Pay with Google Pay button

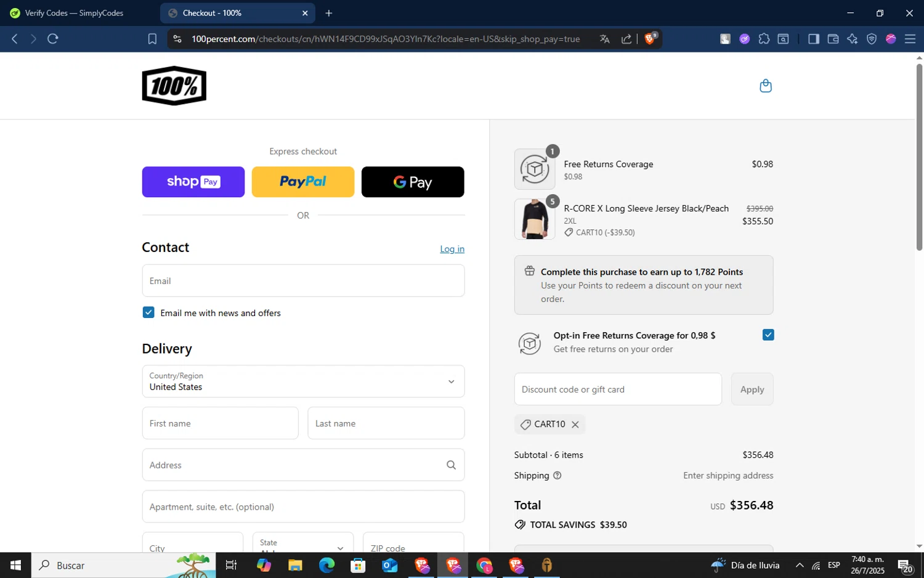[413, 182]
